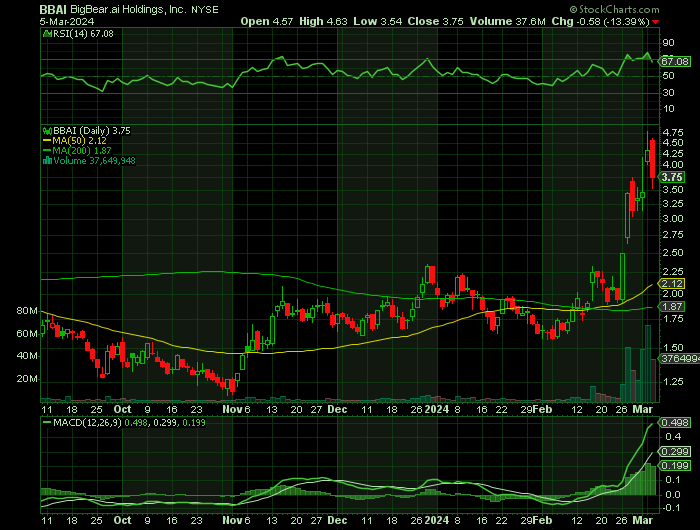Screen dimensions: 700x530
Task: Click the 0.4 level on the MACD axis
Action: click(672, 437)
